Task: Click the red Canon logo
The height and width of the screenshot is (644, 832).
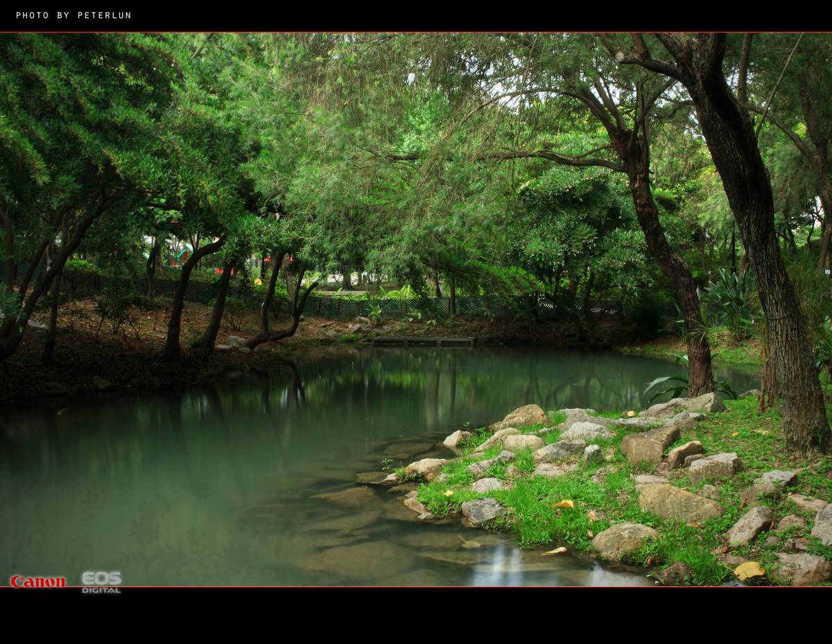Action: tap(37, 581)
